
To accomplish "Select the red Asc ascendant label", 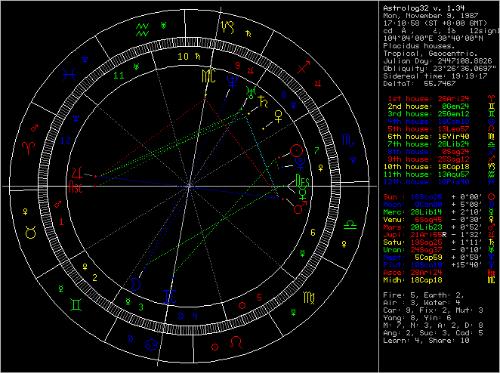I will tap(75, 188).
